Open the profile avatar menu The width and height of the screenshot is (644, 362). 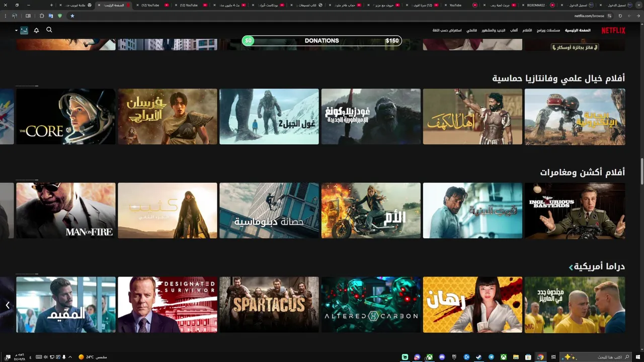[24, 30]
